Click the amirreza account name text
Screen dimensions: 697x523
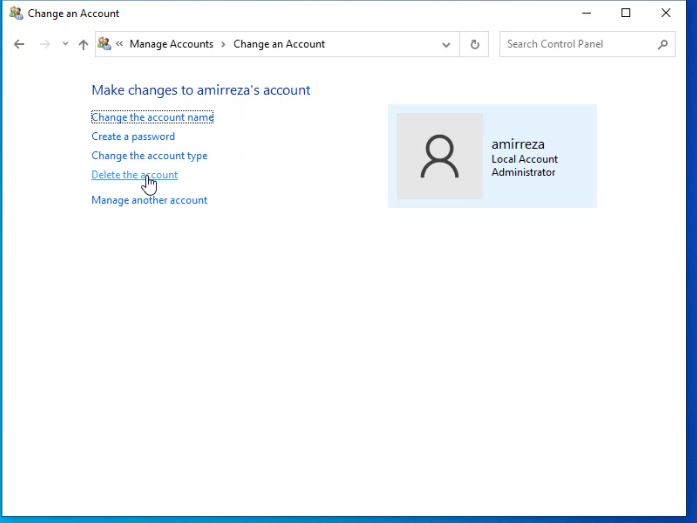tap(517, 144)
